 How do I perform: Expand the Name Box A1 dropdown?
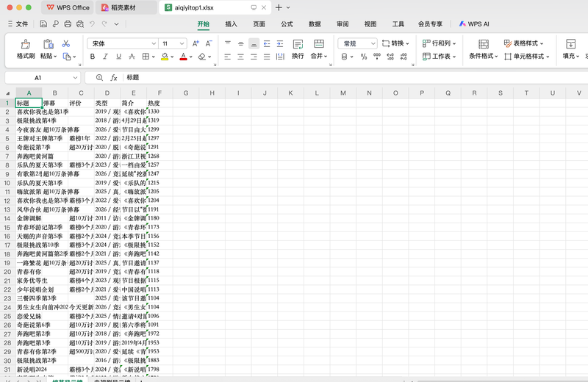point(75,78)
